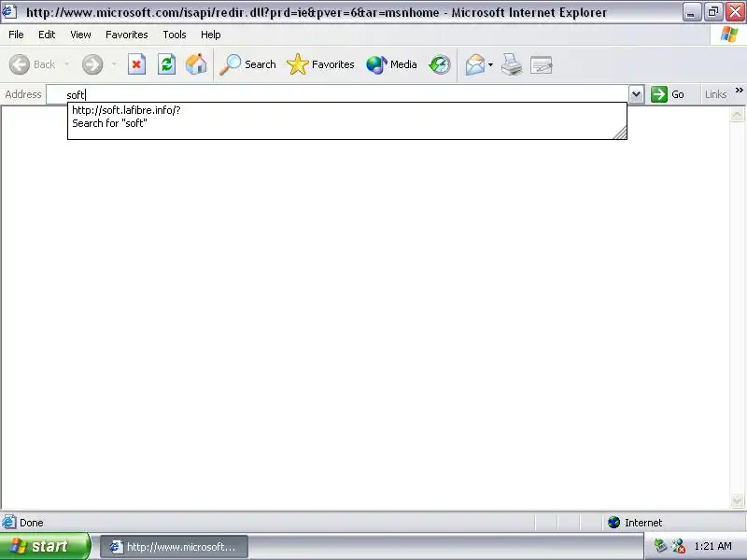
Task: Click the Internet security zone text
Action: tap(643, 523)
